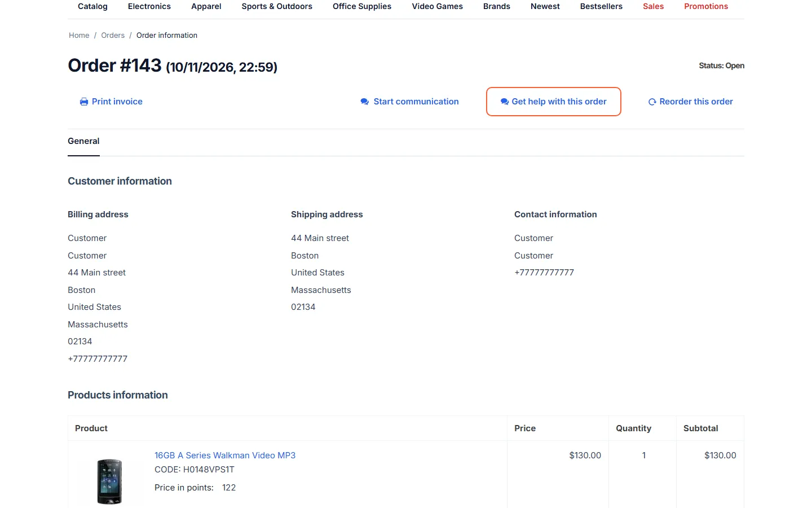Image resolution: width=812 pixels, height=508 pixels.
Task: Open the Walkman MP3 product thumbnail
Action: pos(109,481)
